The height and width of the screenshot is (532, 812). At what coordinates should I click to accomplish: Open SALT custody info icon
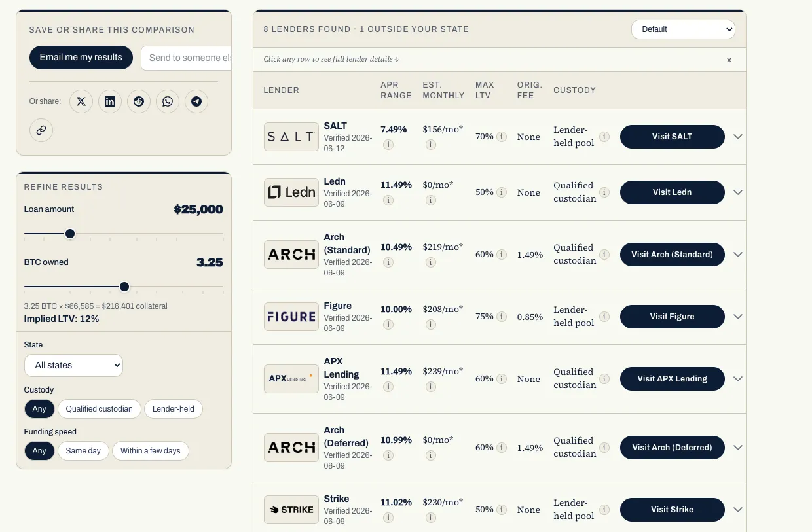point(604,137)
